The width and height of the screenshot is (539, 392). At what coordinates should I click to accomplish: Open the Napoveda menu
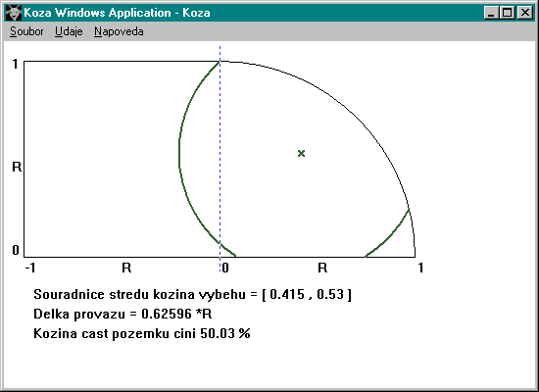[119, 31]
